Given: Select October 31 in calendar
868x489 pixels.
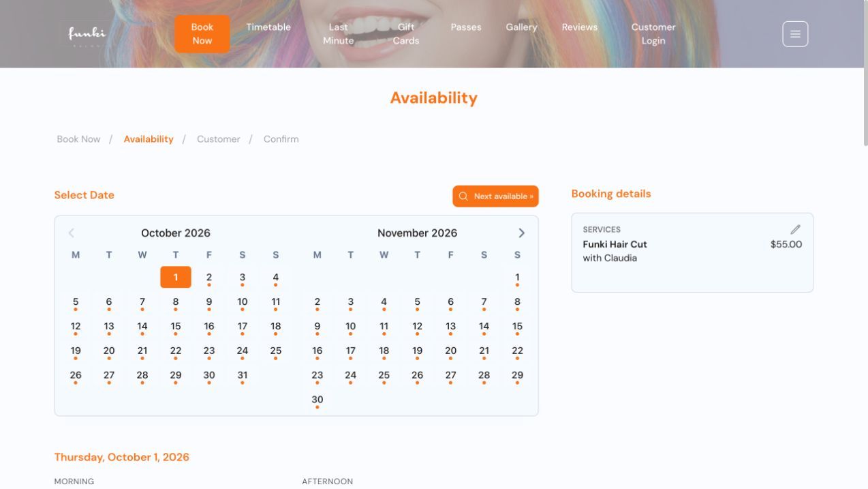Looking at the screenshot, I should 243,376.
